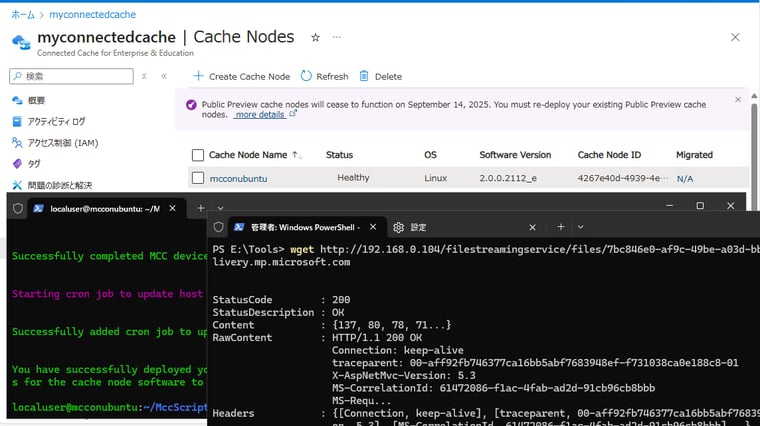Click the wget command in PowerShell
The width and height of the screenshot is (760, 426).
coord(302,250)
